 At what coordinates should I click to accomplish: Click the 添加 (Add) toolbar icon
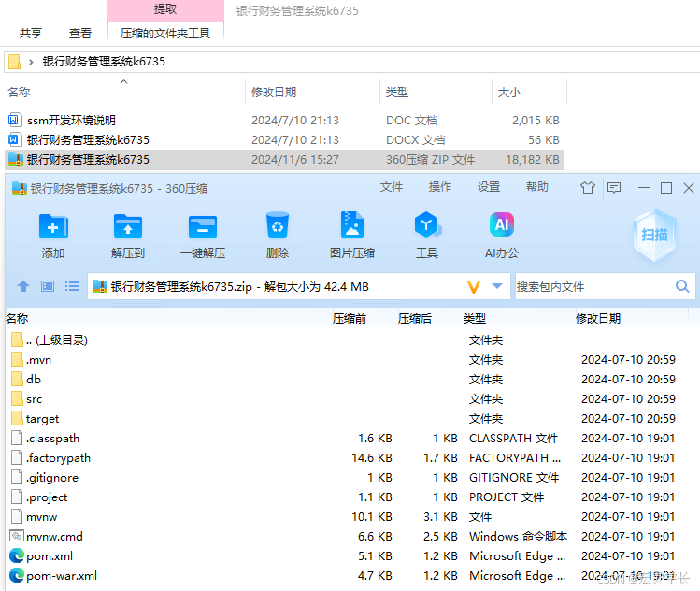pyautogui.click(x=53, y=226)
